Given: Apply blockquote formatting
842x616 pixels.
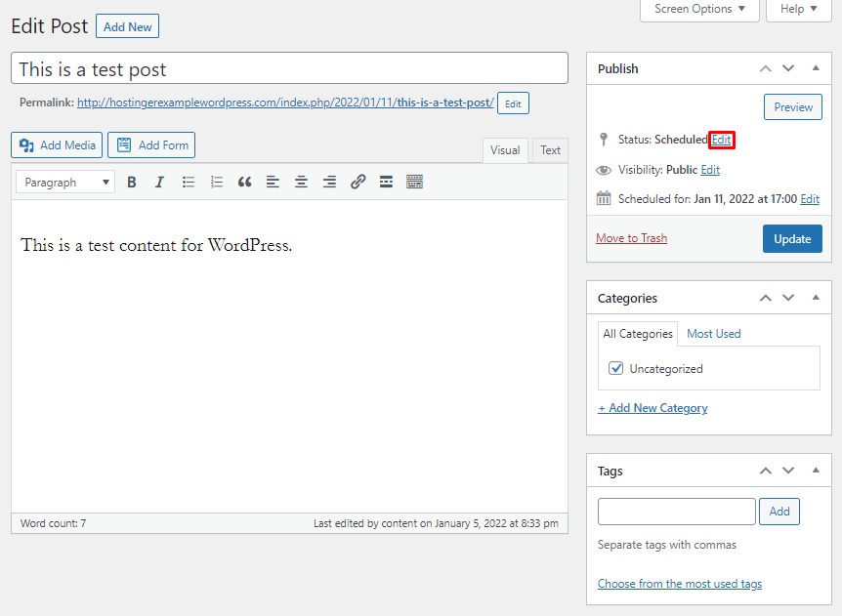Looking at the screenshot, I should (x=244, y=182).
